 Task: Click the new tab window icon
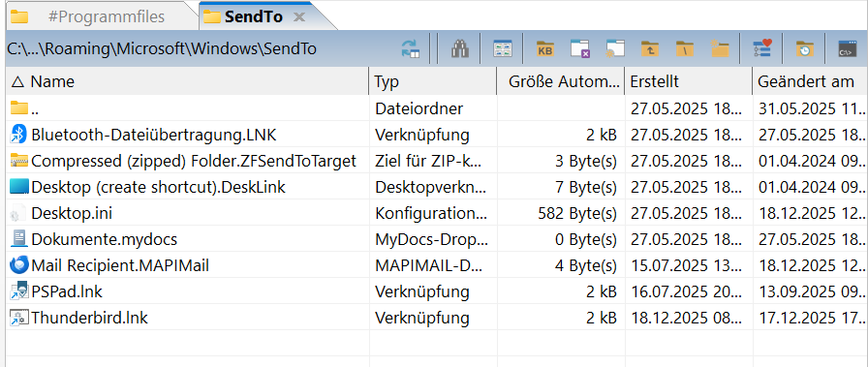615,48
